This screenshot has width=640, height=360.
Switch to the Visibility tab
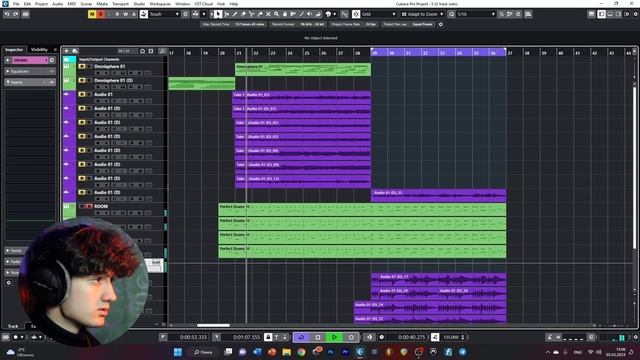[x=39, y=49]
